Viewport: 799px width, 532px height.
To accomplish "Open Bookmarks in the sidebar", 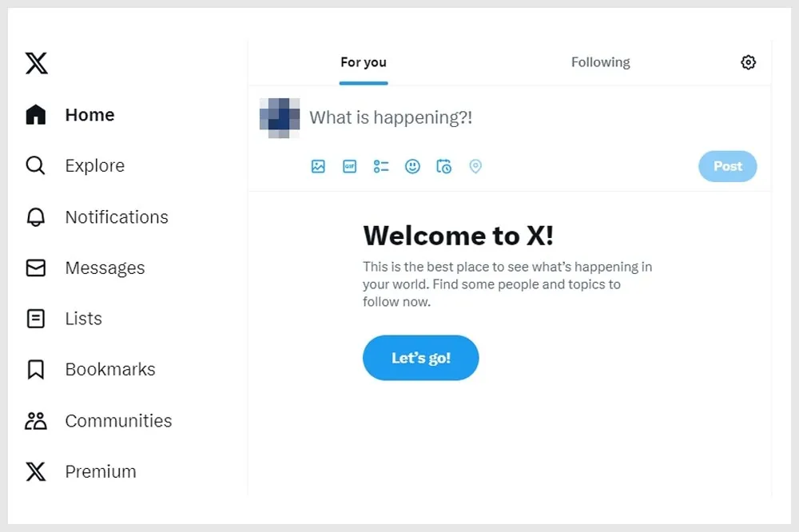I will click(90, 369).
